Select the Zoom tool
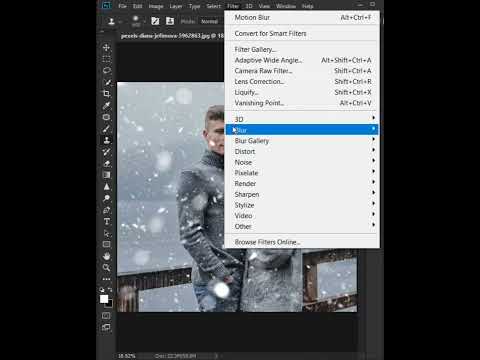 pyautogui.click(x=106, y=267)
